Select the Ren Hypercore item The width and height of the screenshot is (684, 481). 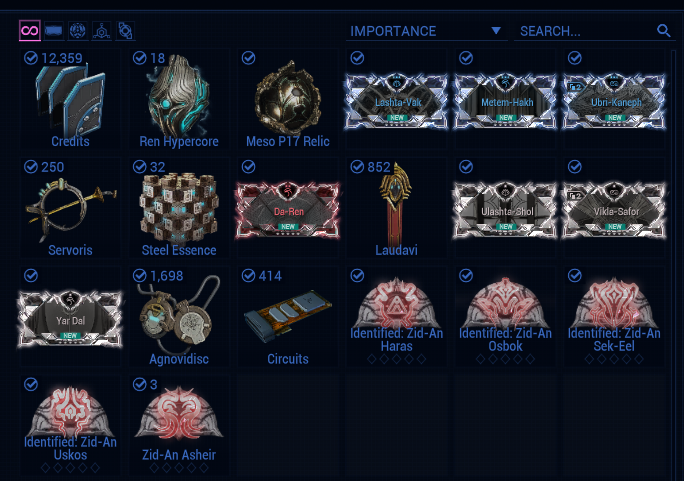pos(179,100)
